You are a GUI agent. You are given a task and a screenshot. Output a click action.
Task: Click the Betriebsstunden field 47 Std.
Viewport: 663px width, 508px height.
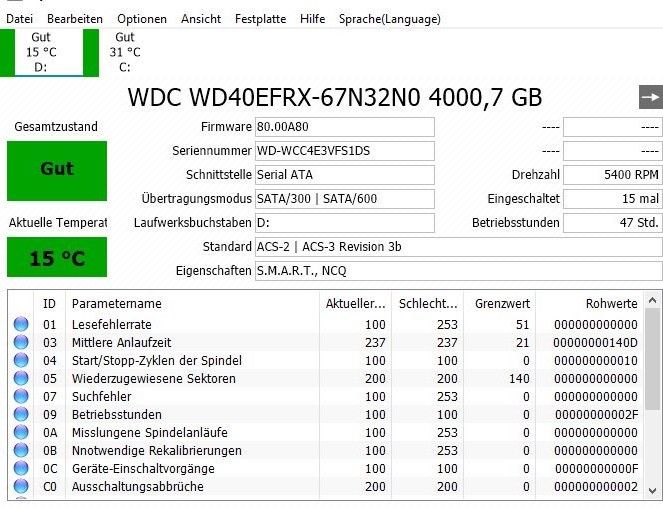[x=613, y=223]
